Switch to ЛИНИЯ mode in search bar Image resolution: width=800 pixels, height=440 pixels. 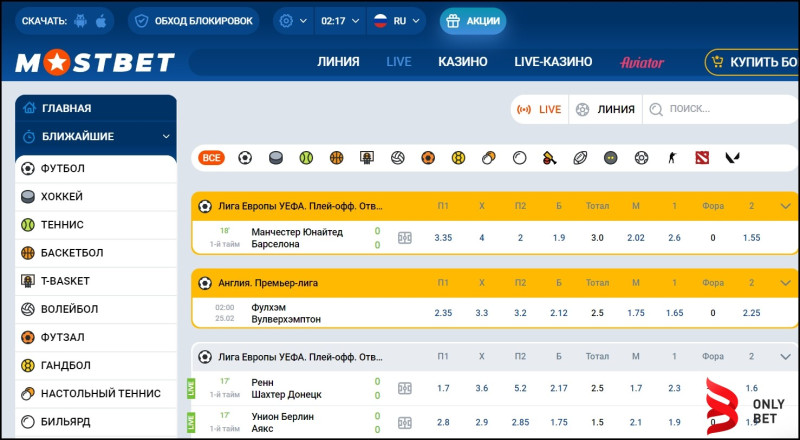coord(605,109)
